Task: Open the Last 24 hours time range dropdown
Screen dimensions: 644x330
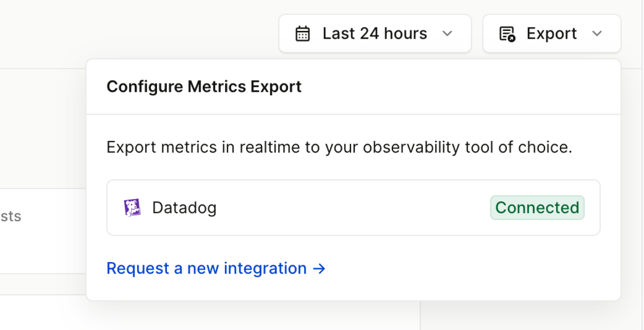Action: tap(375, 33)
